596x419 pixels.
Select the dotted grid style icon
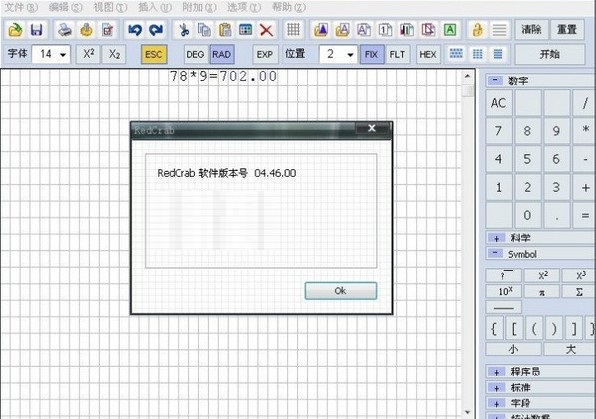[456, 54]
